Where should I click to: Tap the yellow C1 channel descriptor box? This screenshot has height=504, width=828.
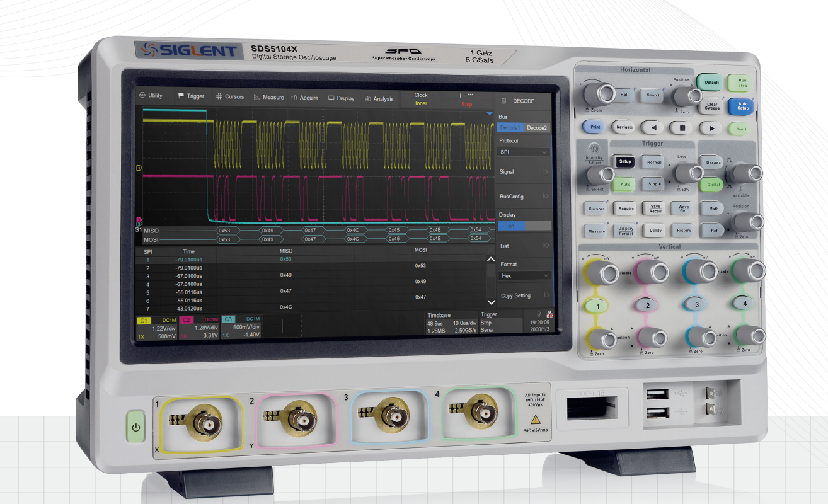point(156,328)
